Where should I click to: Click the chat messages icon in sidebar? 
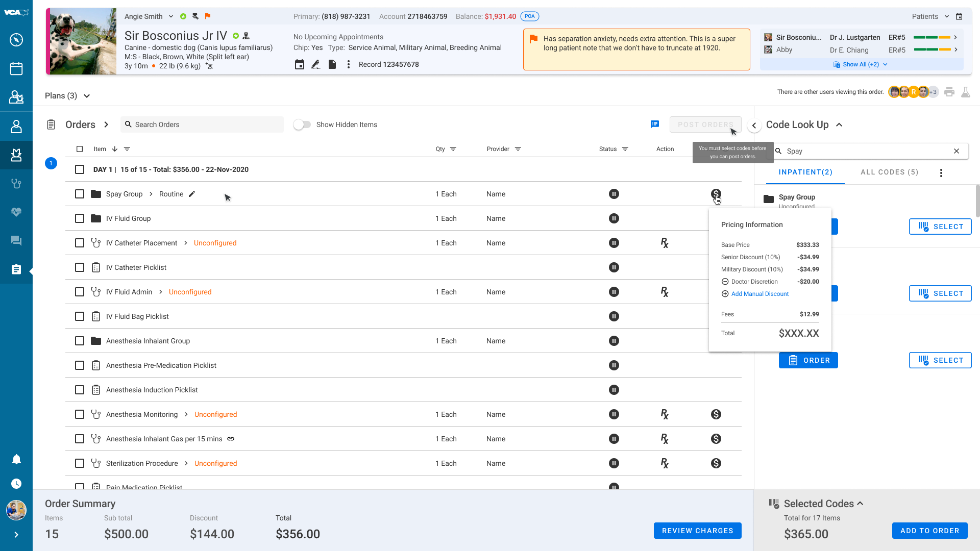16,240
